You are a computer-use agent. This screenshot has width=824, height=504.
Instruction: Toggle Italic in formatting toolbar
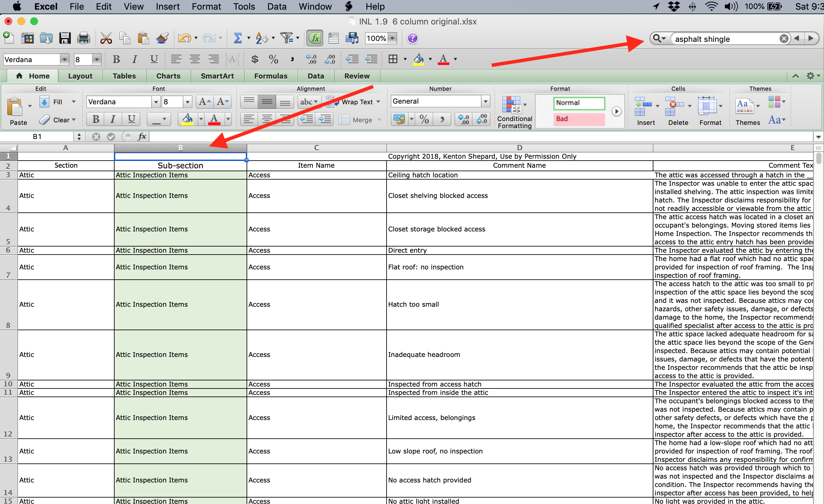pyautogui.click(x=135, y=60)
